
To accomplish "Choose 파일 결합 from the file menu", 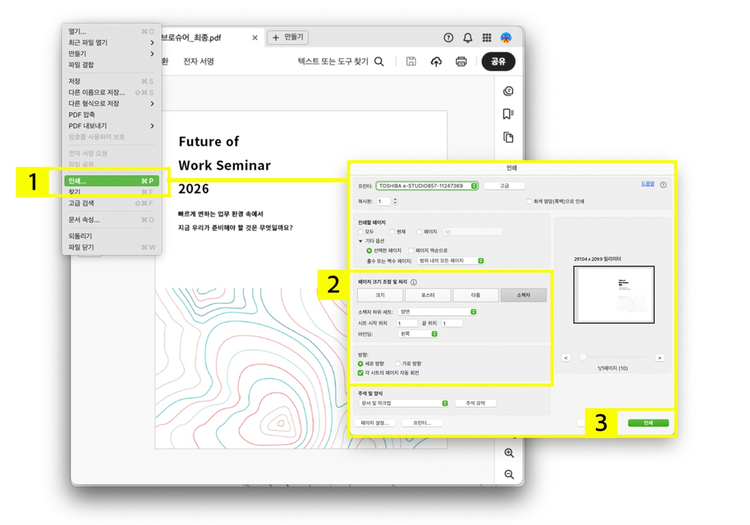I will tap(111, 65).
